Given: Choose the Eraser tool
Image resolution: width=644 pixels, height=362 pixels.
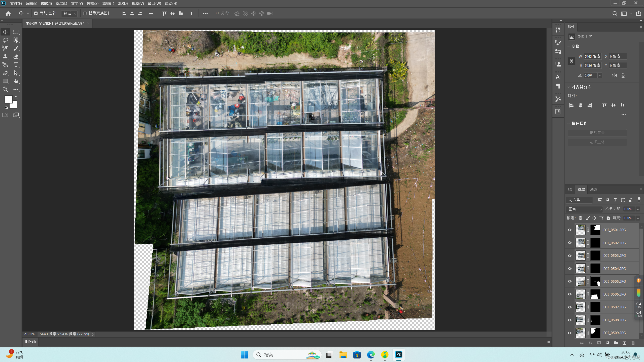Looking at the screenshot, I should (x=16, y=56).
